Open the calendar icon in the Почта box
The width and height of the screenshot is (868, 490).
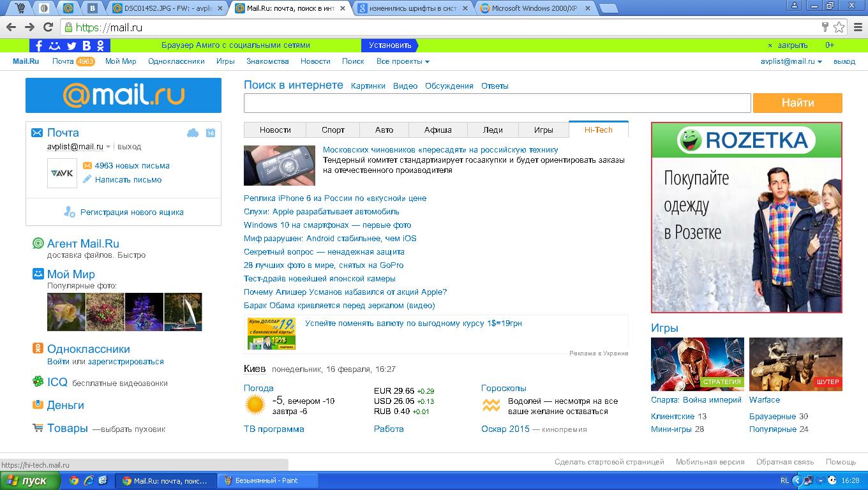[211, 133]
